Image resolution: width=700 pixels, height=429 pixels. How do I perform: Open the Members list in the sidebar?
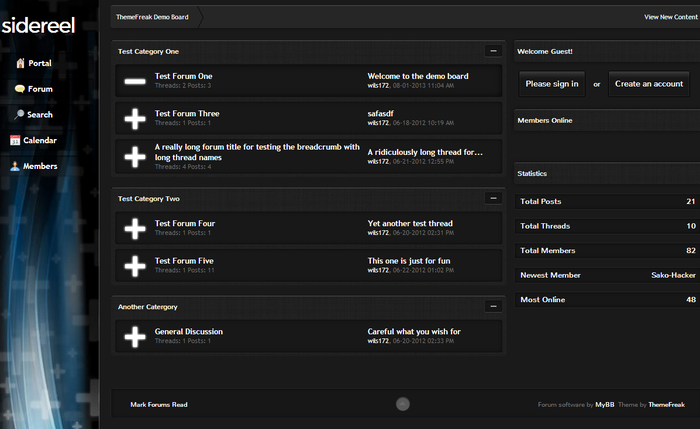click(39, 167)
